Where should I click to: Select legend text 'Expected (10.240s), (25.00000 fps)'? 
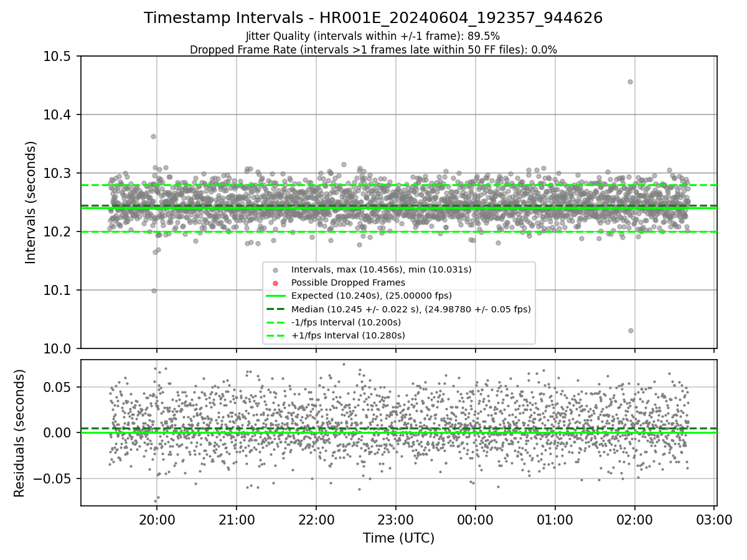372,296
